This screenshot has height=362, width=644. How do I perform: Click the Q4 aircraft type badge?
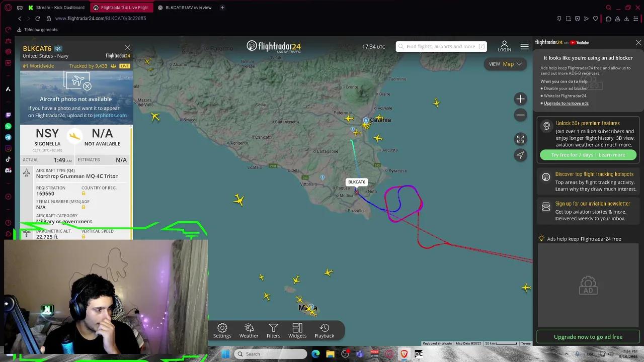(58, 49)
